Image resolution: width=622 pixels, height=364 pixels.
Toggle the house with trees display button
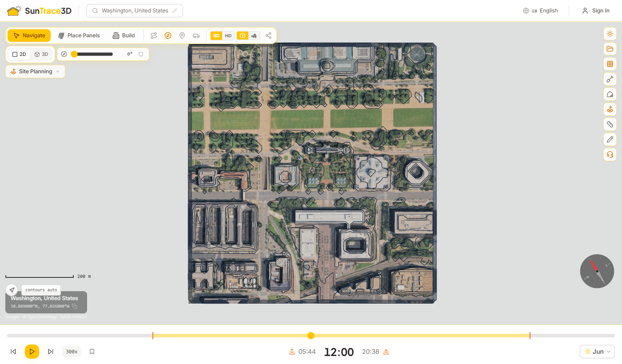(254, 36)
